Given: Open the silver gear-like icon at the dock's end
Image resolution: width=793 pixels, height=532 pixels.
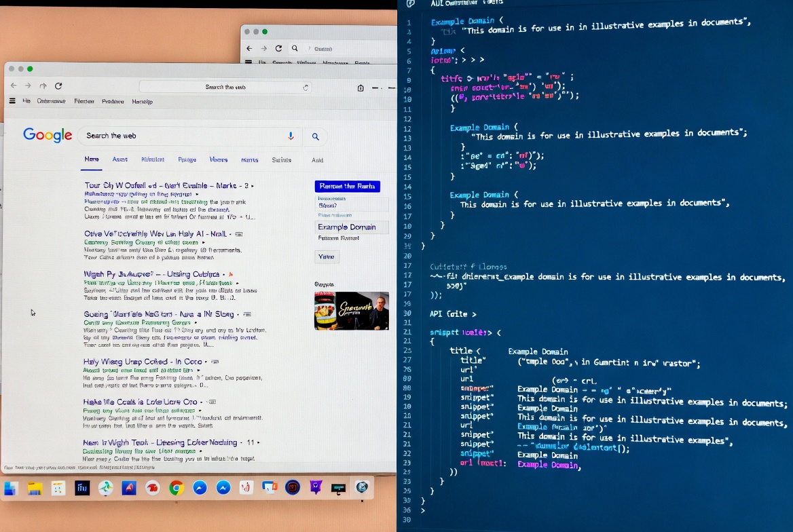Looking at the screenshot, I should [362, 487].
